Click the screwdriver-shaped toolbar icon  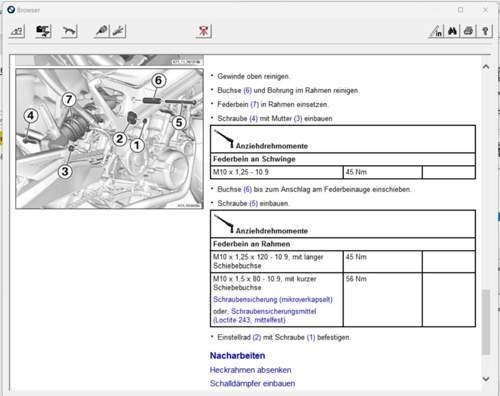click(102, 31)
